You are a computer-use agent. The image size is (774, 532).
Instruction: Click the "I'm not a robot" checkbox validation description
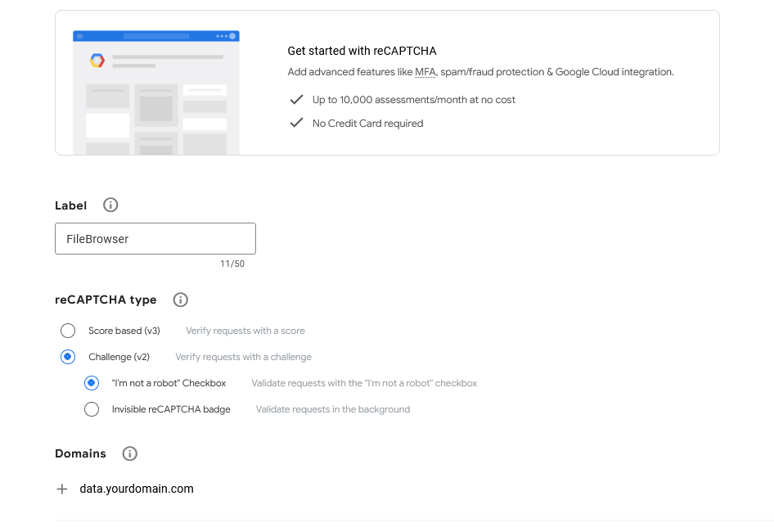coord(364,383)
